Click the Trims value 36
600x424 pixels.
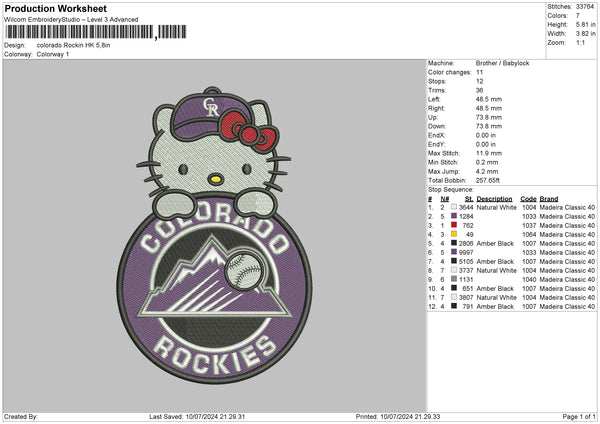(479, 90)
